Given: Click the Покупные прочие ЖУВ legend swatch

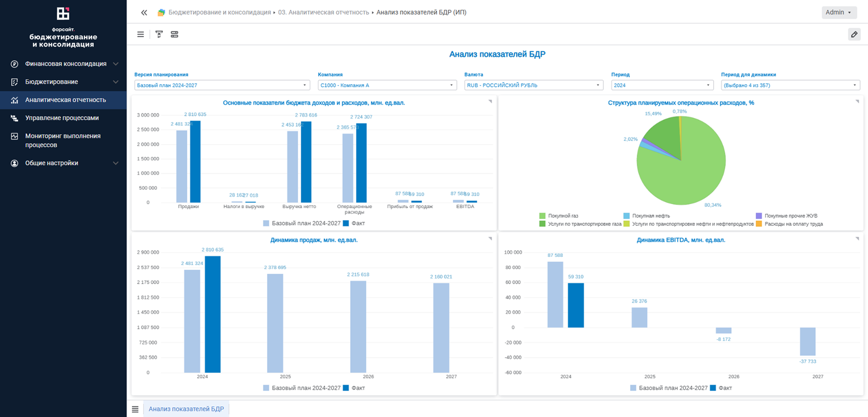Looking at the screenshot, I should 759,216.
